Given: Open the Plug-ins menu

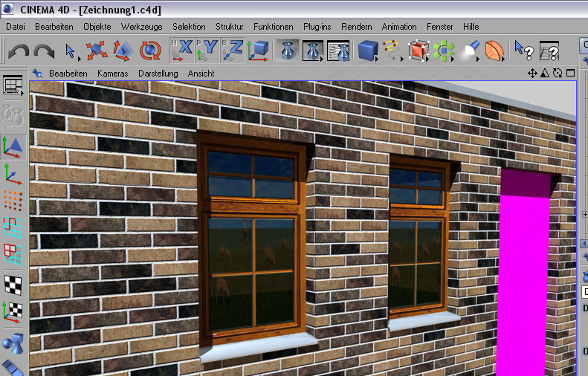Looking at the screenshot, I should point(317,27).
